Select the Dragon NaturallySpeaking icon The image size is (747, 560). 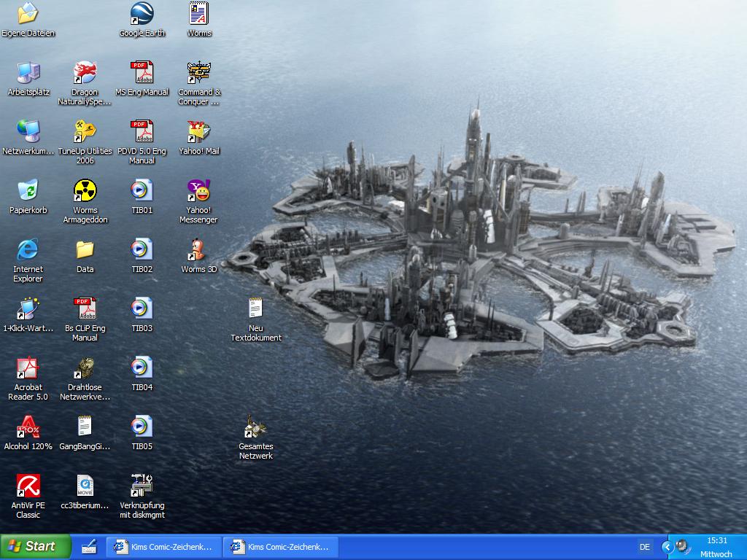pyautogui.click(x=85, y=73)
